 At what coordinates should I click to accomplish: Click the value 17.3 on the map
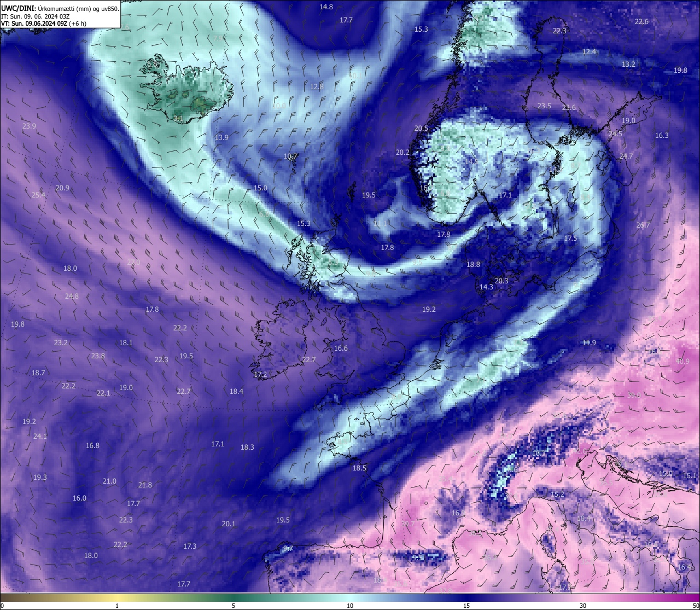click(190, 547)
